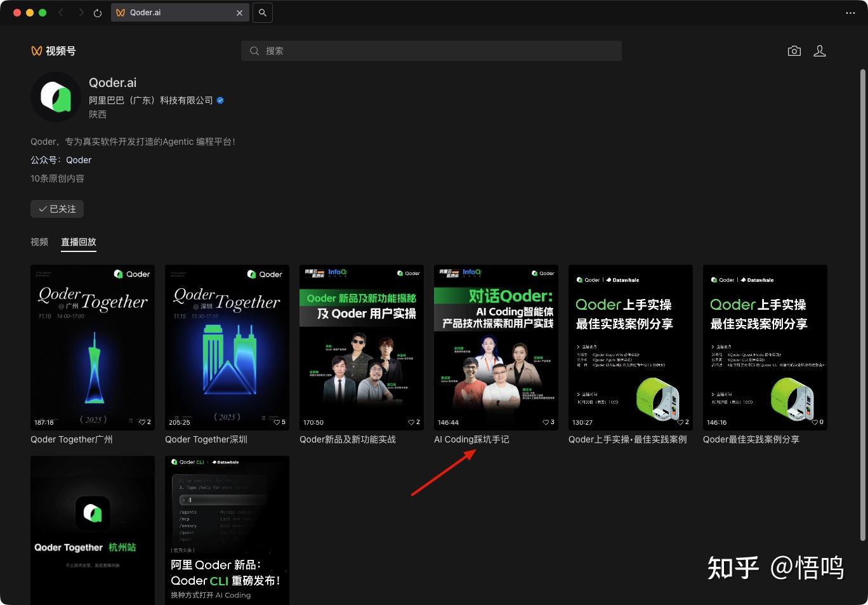Open the Qoder CLI 重磅发布 video thumbnail

pyautogui.click(x=227, y=530)
